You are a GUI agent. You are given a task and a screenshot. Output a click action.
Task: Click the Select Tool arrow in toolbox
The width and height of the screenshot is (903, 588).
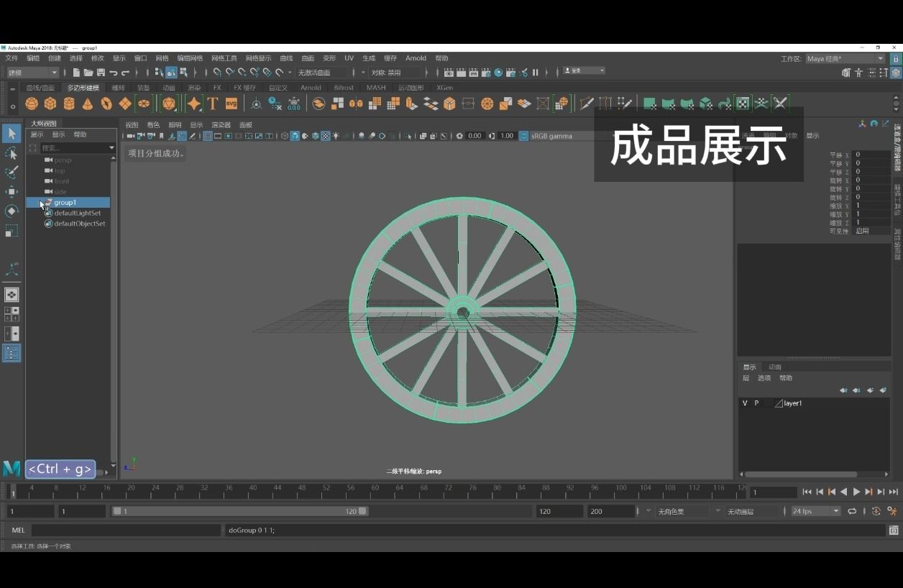pyautogui.click(x=11, y=134)
